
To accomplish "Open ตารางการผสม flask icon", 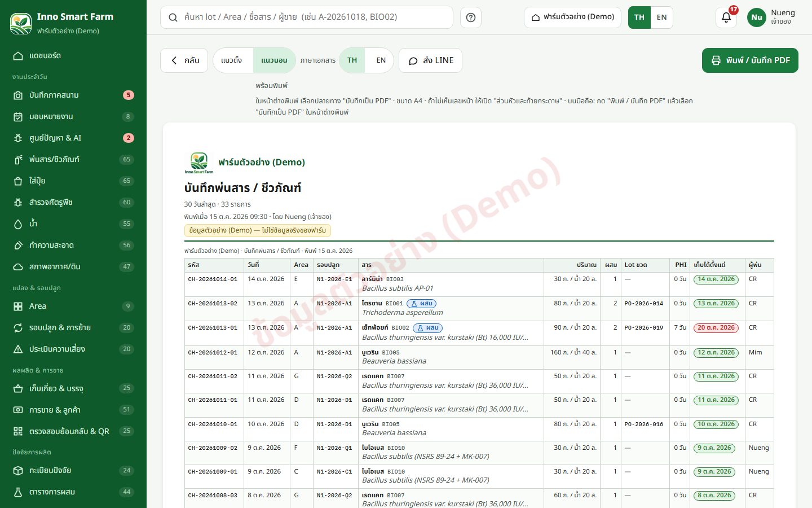I will 18,492.
